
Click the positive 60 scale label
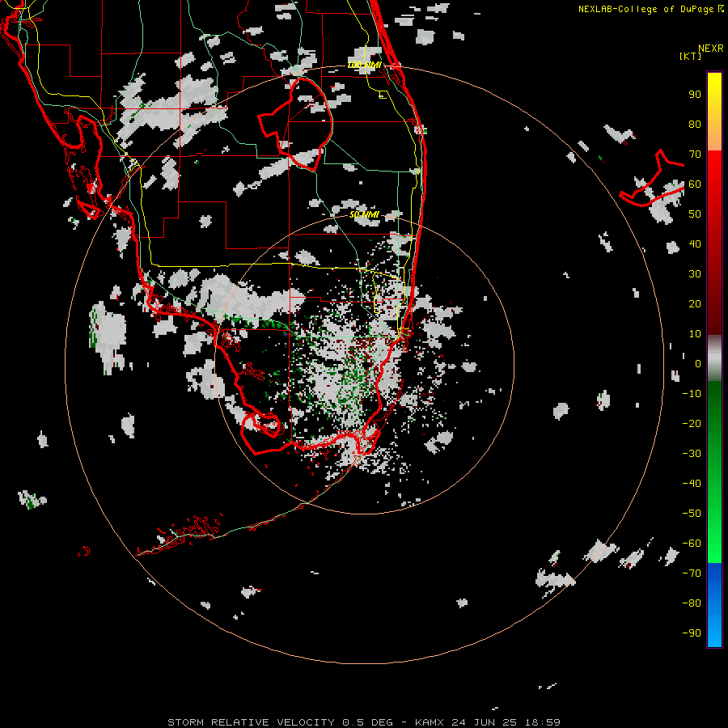[x=695, y=184]
